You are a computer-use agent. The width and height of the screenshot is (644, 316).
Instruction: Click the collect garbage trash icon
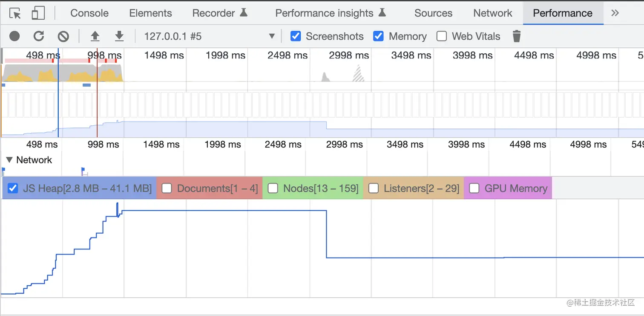pos(517,36)
